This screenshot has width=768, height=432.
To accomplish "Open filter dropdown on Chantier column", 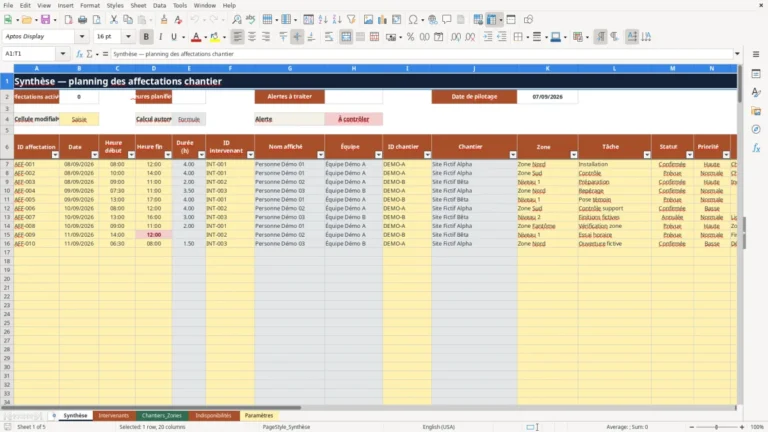I will (513, 155).
